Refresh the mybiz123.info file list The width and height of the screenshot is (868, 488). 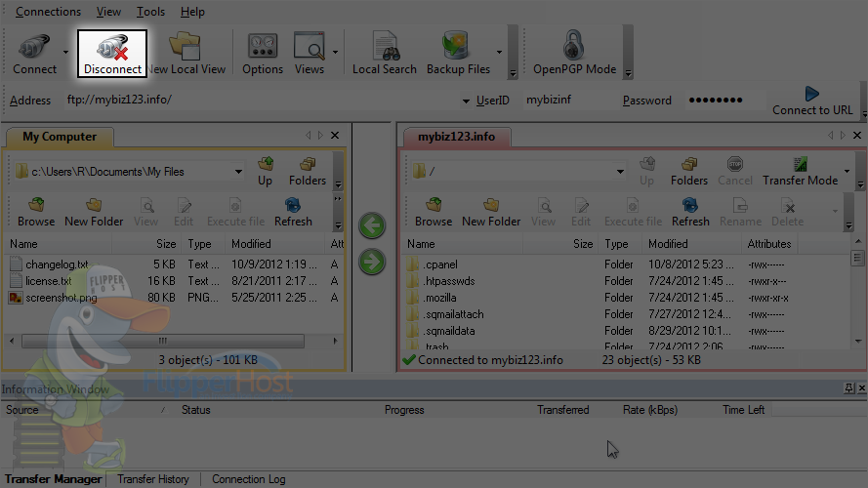(690, 213)
